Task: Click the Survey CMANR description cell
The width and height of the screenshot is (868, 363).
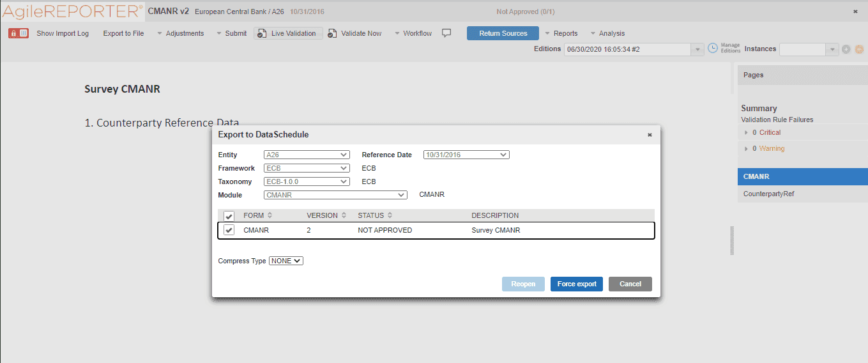Action: click(x=496, y=230)
